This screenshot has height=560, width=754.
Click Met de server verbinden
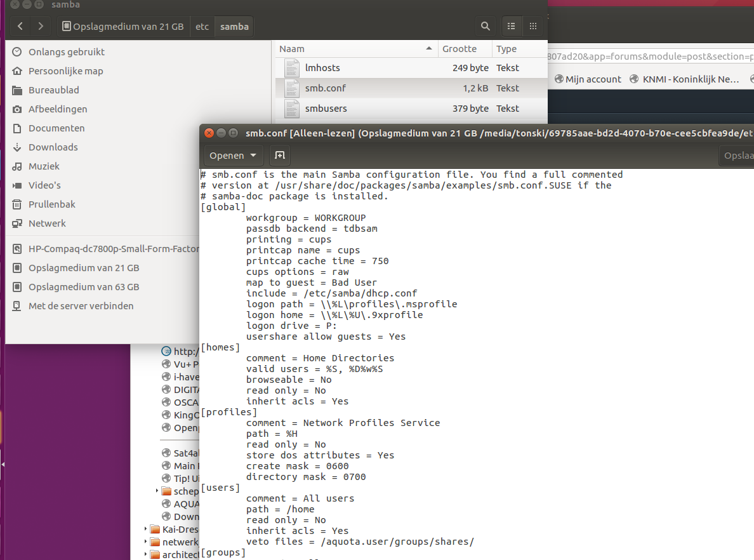point(81,306)
